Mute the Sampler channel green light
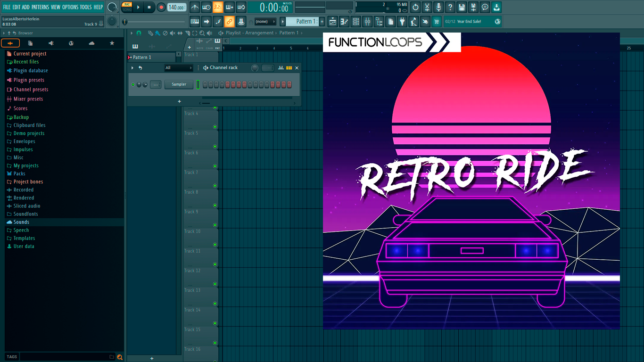Viewport: 644px width, 362px height. [x=133, y=85]
